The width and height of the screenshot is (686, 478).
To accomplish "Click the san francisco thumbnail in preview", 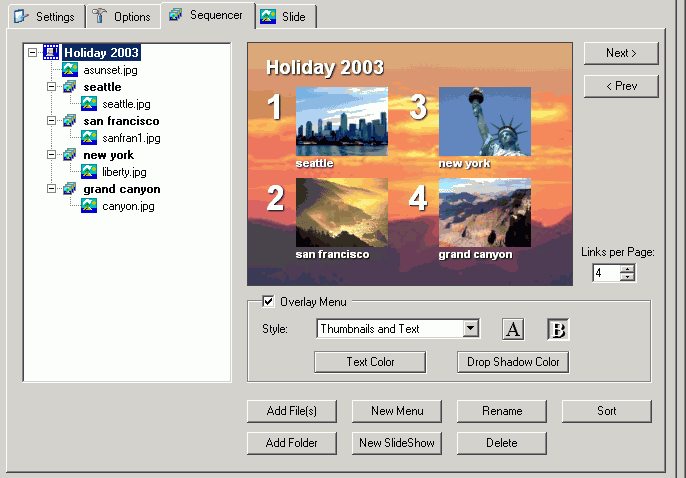I will click(x=342, y=212).
